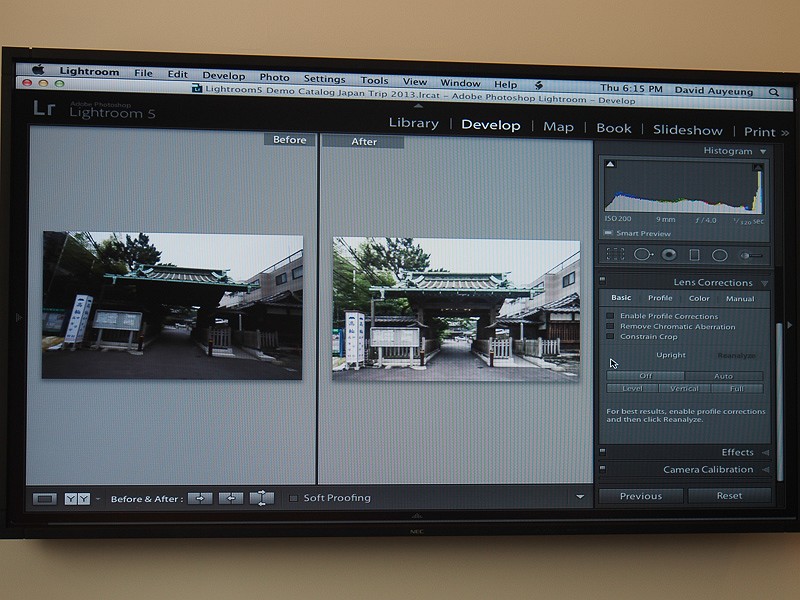Viewport: 800px width, 600px height.
Task: Open the Develop menu
Action: (223, 76)
